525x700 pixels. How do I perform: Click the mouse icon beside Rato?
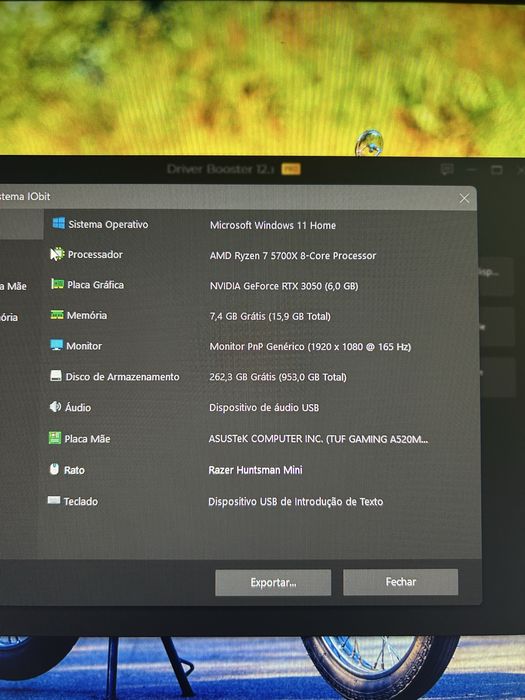tap(54, 469)
